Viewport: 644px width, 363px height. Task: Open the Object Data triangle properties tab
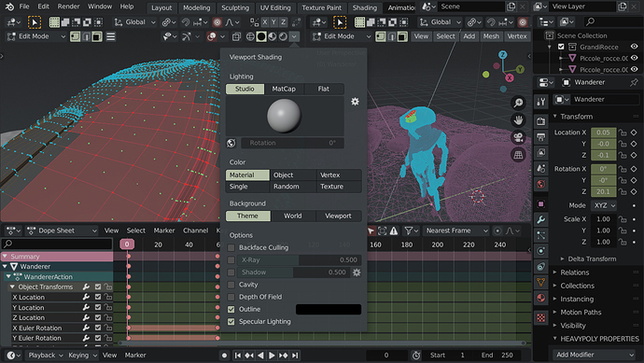(541, 282)
